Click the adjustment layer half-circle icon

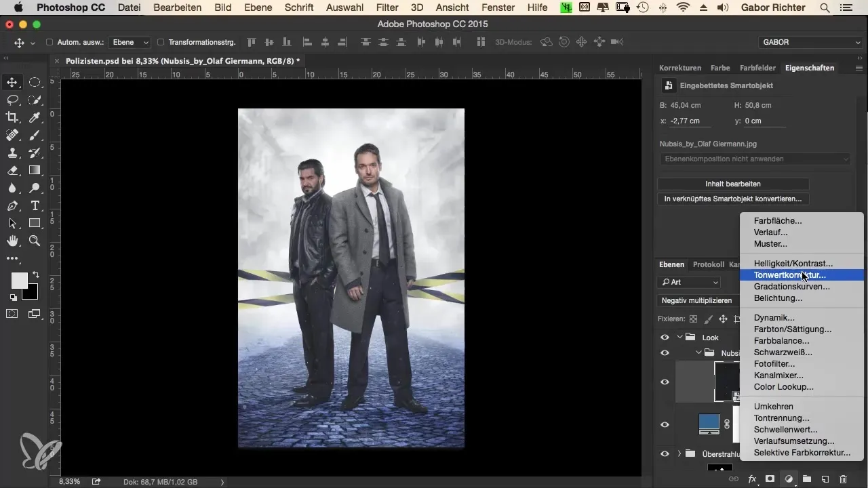point(789,479)
